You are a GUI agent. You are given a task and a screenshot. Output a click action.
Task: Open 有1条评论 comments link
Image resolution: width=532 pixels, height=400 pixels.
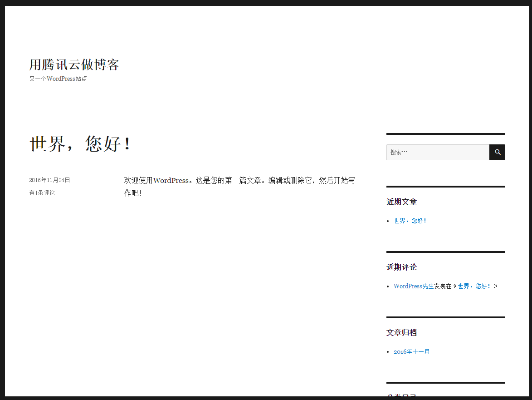(x=42, y=193)
